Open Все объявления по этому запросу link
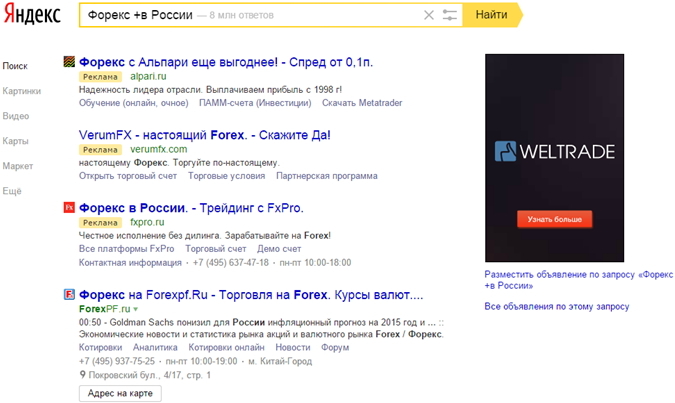Viewport: 675px width, 403px height. tap(557, 307)
